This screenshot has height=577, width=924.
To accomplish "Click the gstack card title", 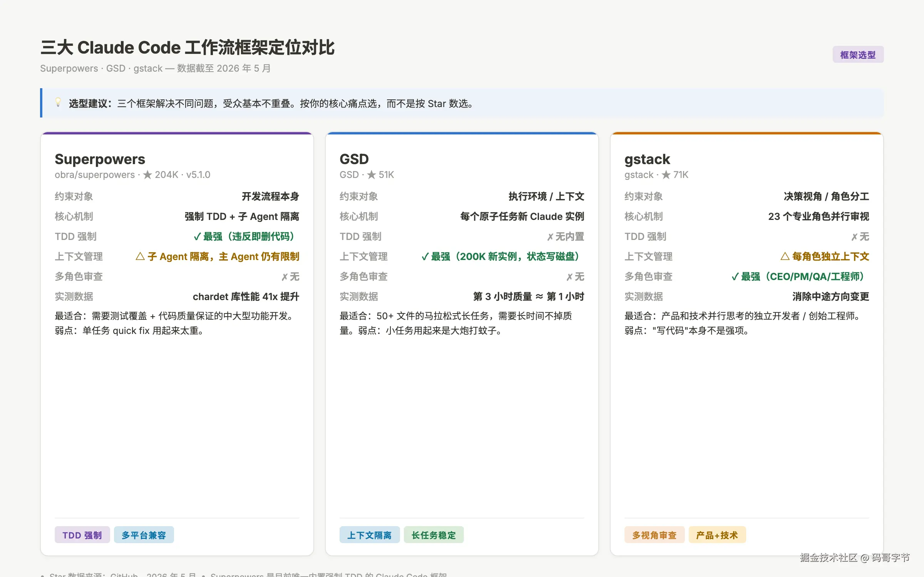I will [x=647, y=159].
